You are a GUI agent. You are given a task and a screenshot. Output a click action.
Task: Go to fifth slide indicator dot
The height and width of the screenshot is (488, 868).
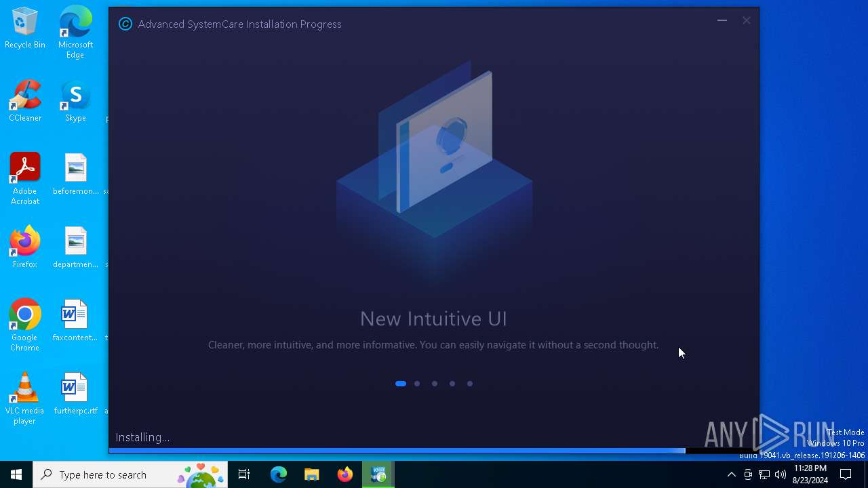(470, 384)
